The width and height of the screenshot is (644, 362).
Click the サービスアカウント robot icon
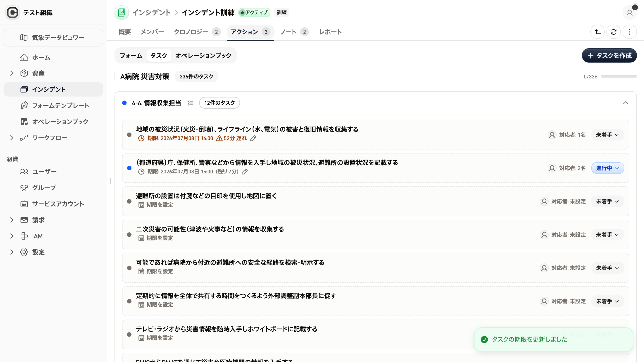coord(24,204)
